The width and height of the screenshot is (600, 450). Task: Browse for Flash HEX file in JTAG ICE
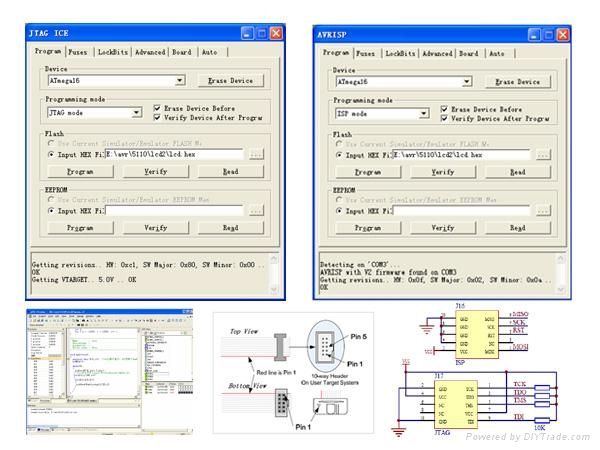[x=256, y=155]
